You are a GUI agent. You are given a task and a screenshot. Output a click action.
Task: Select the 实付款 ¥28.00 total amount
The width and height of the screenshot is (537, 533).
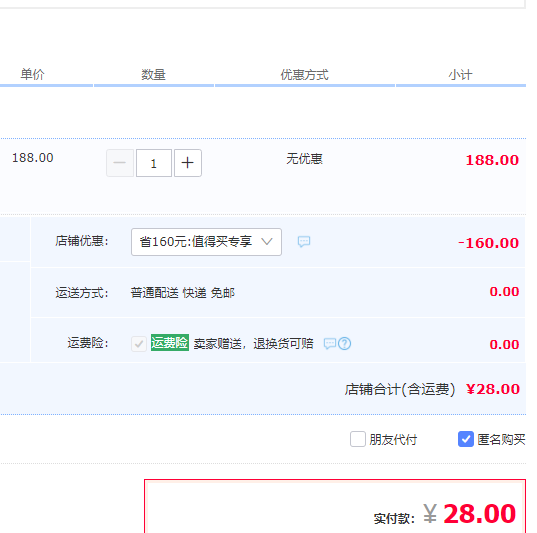pyautogui.click(x=470, y=514)
